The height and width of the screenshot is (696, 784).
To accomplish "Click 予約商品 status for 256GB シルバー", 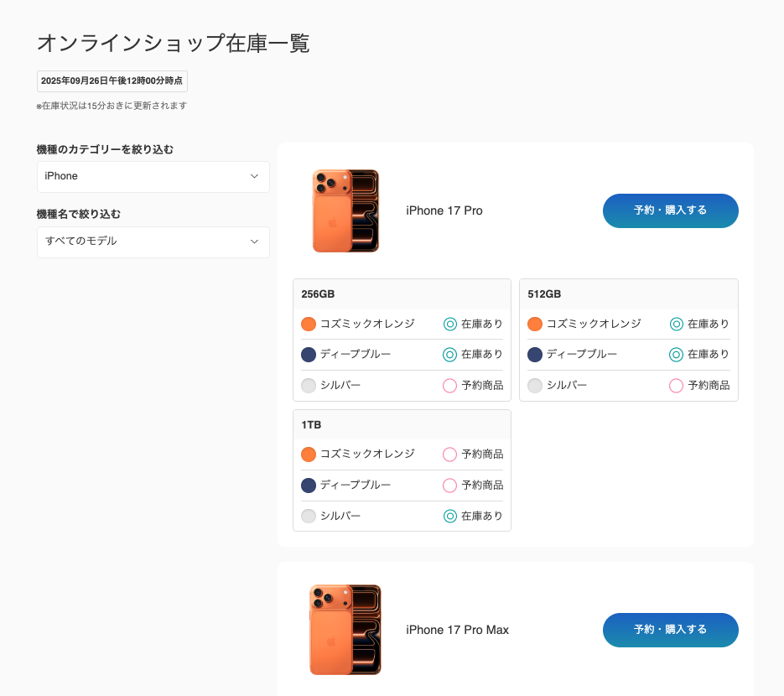I will (x=482, y=386).
